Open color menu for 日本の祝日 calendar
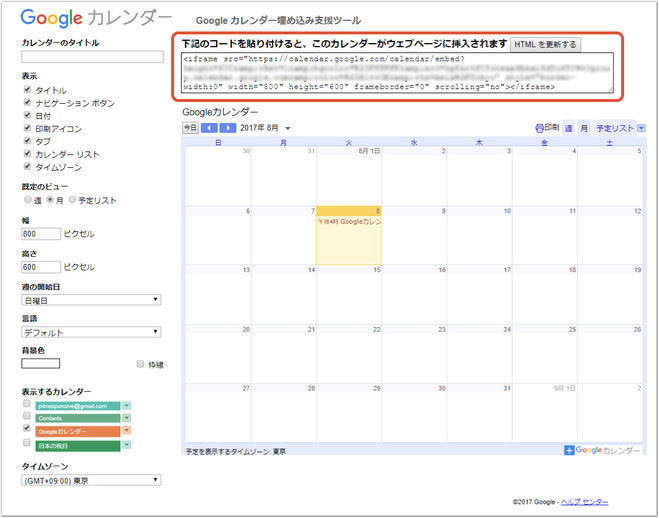The height and width of the screenshot is (518, 659). (x=127, y=445)
